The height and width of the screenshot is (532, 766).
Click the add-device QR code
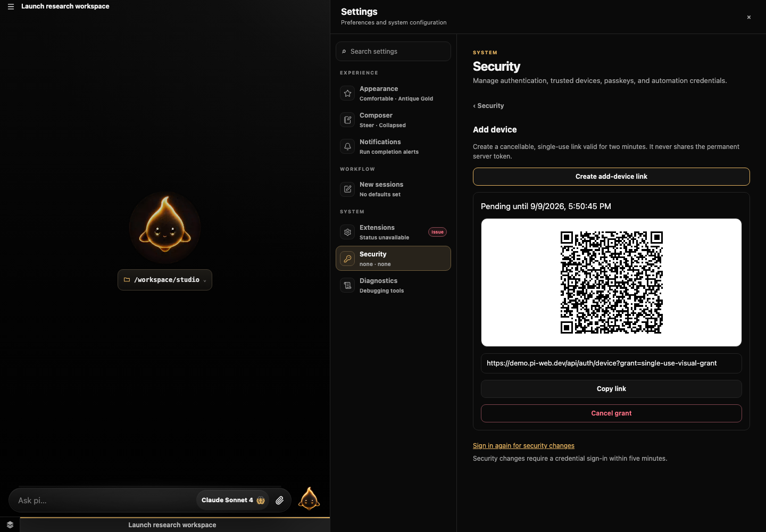(x=611, y=282)
